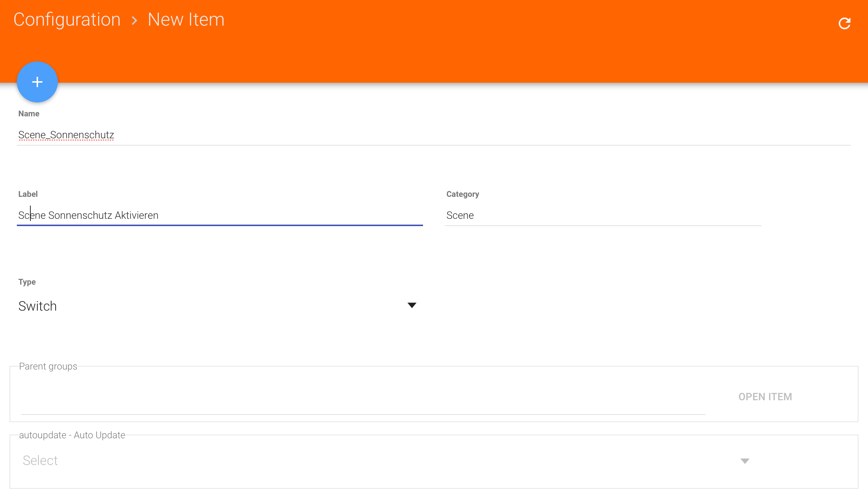Viewport: 868px width, 499px height.
Task: Click the New Item breadcrumb title
Action: [186, 20]
